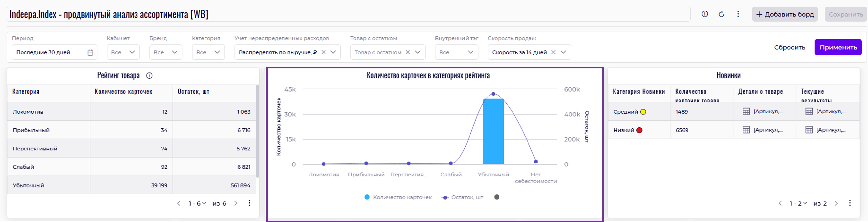Sort by Количество карточек column header
868x222 pixels.
click(123, 91)
